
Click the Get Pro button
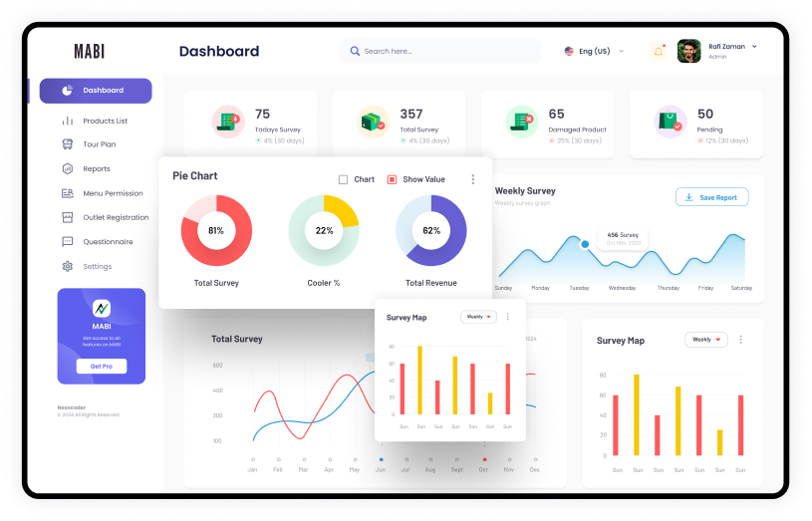tap(102, 367)
